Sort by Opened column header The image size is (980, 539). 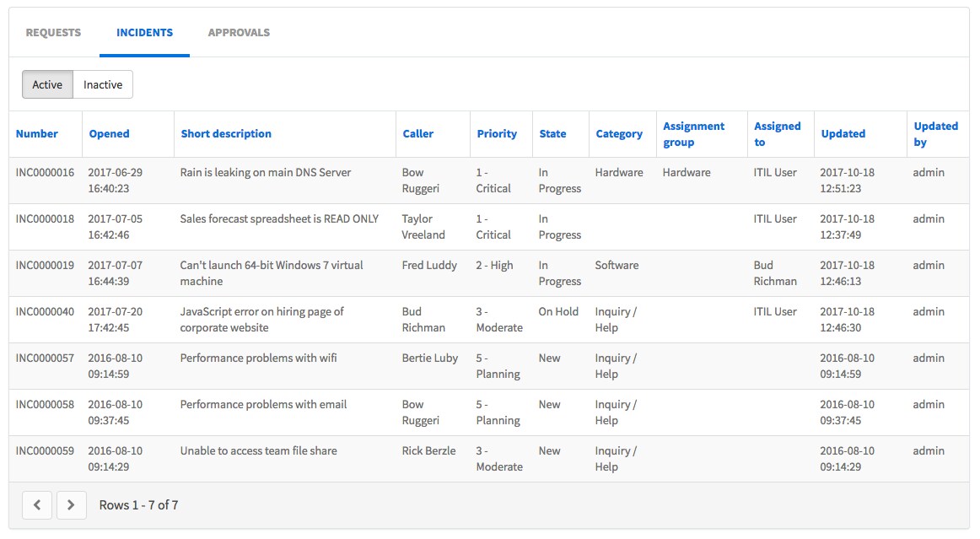click(x=110, y=133)
